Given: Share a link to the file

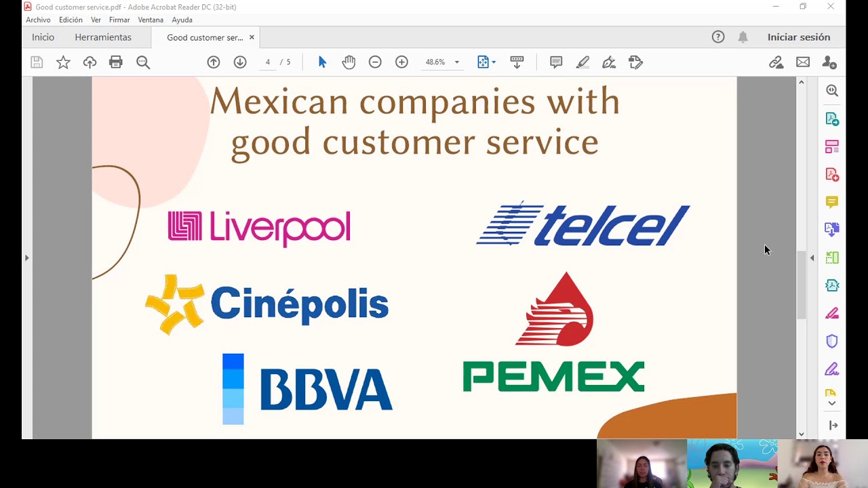Looking at the screenshot, I should coord(776,62).
